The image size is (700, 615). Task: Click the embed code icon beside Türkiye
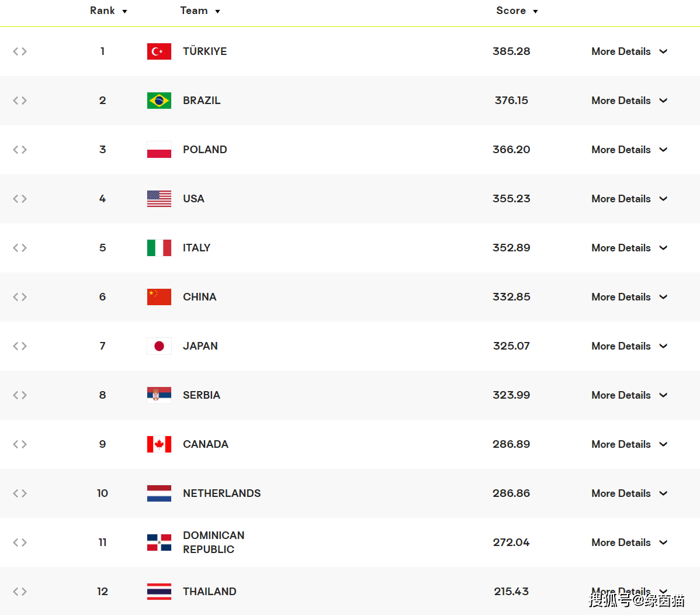click(20, 51)
